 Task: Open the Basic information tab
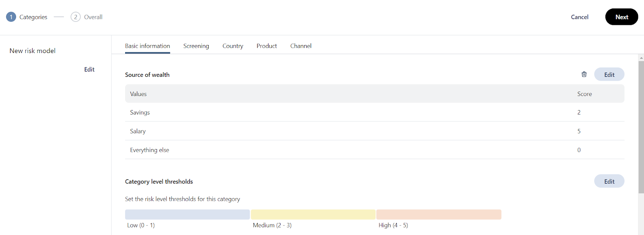point(147,46)
